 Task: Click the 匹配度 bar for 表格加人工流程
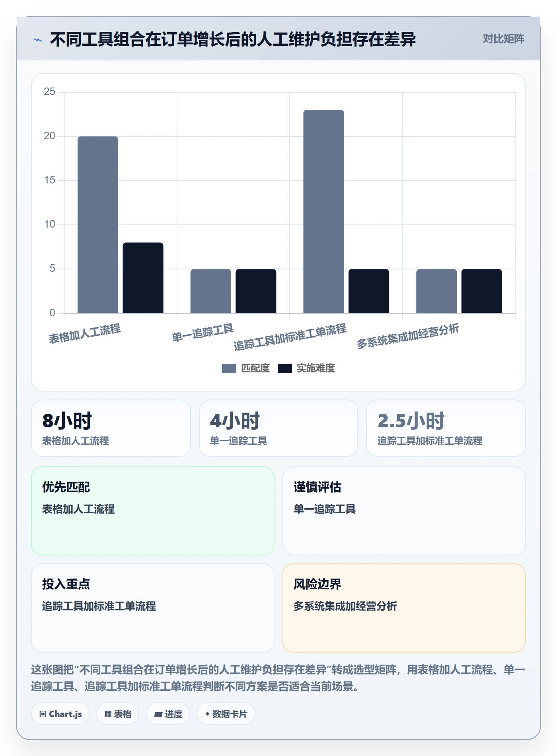(98, 225)
